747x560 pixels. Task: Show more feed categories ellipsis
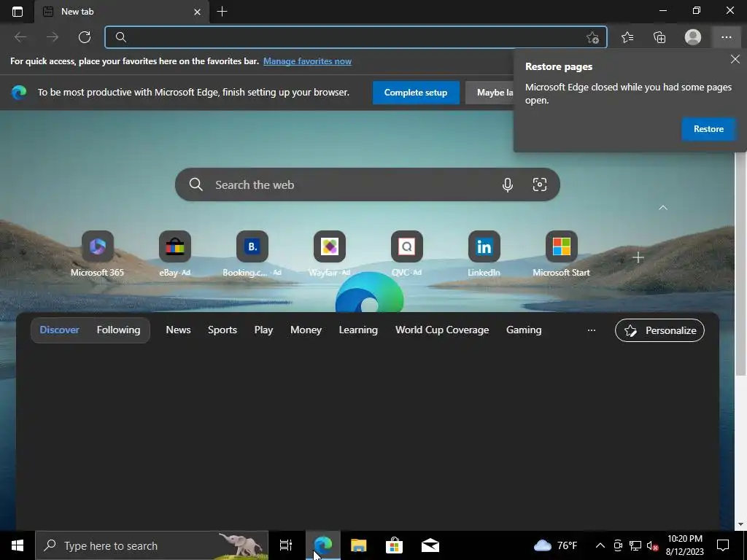591,330
